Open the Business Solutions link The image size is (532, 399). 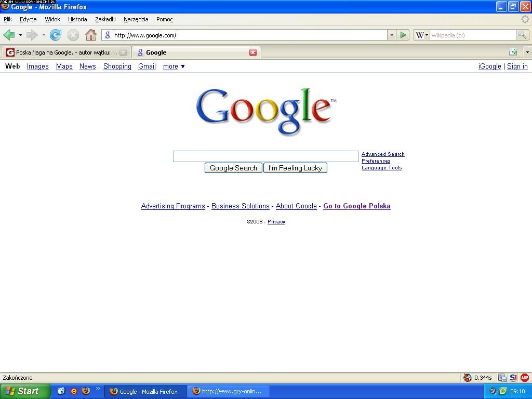(240, 206)
